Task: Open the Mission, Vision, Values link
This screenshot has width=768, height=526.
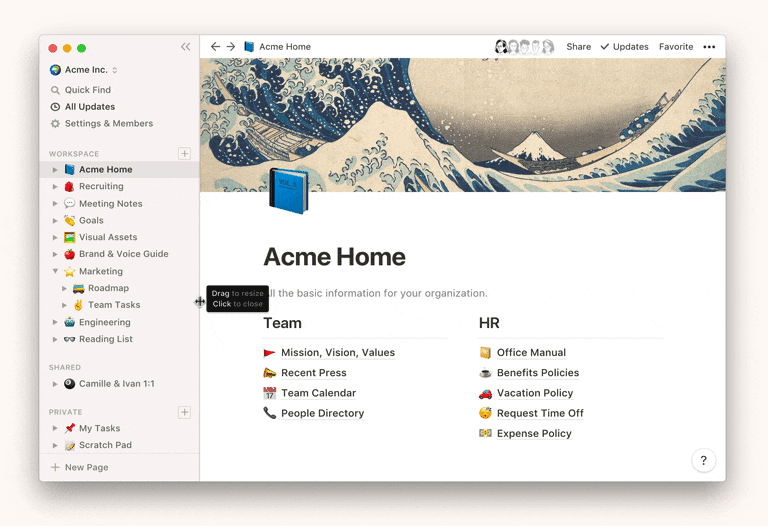Action: pos(338,353)
